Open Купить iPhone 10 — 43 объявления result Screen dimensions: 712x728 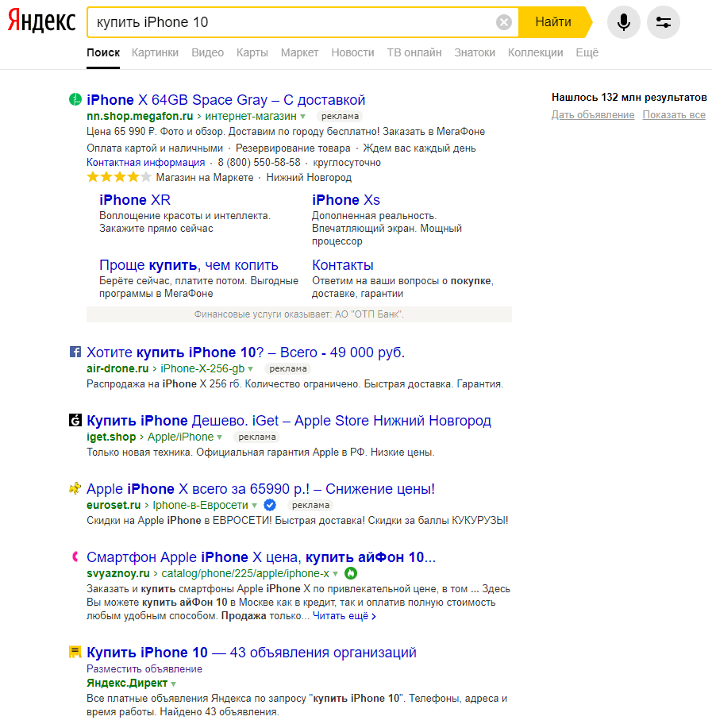pos(251,653)
